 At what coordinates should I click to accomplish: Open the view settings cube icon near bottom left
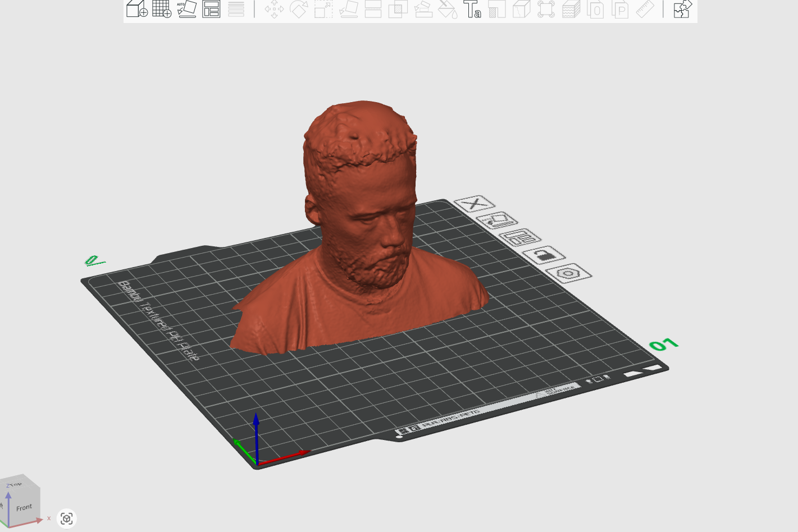tap(67, 519)
